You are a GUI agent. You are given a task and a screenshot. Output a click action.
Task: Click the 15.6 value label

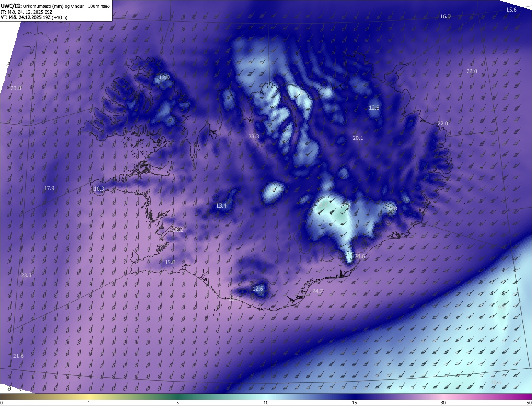click(511, 10)
